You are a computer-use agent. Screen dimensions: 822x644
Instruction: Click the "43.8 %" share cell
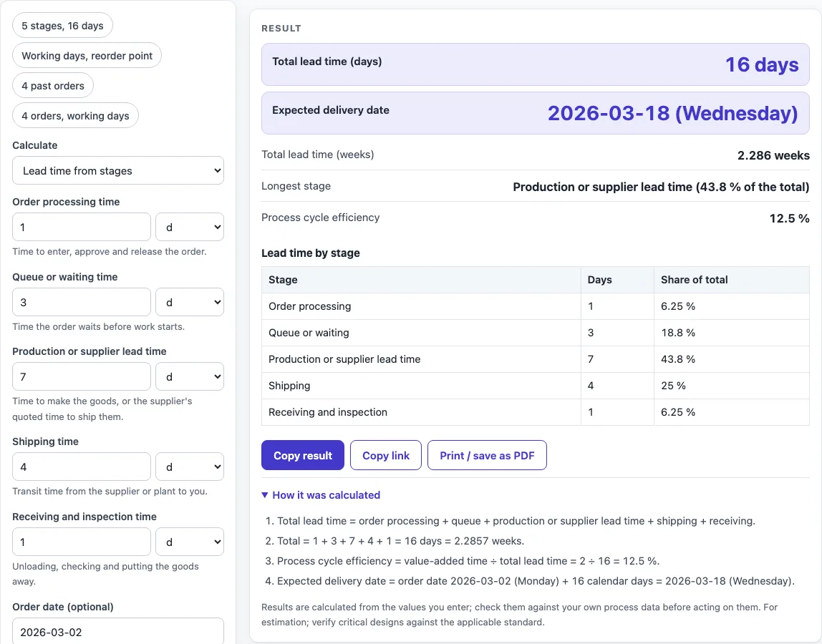tap(731, 359)
